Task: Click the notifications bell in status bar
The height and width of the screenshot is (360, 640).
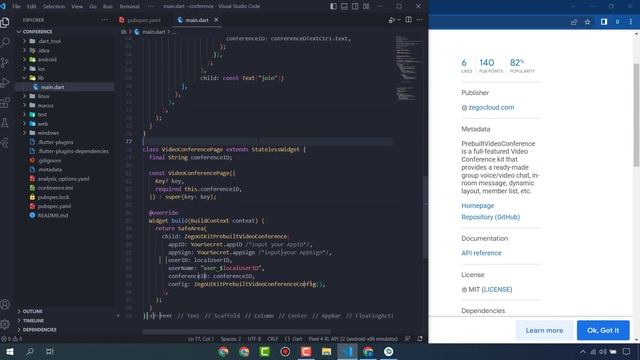Action: coord(420,339)
